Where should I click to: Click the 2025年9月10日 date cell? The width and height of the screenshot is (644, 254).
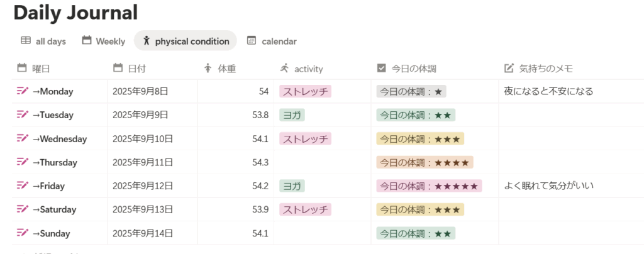tap(143, 138)
